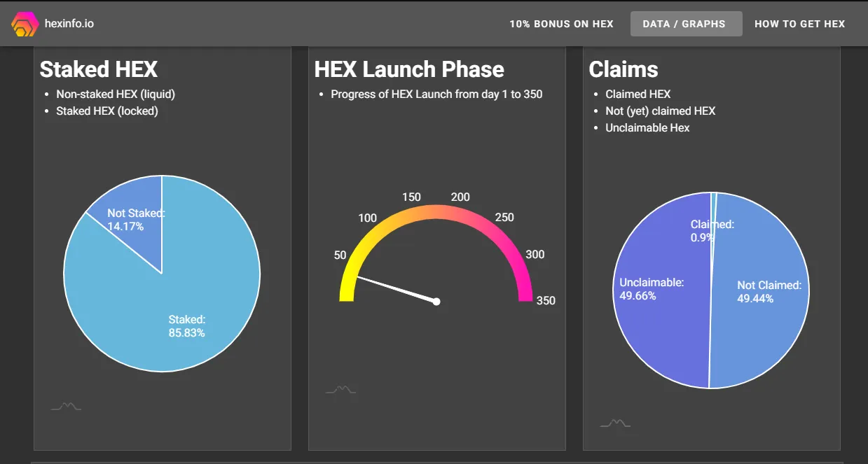
Task: Click the 'Staked HEX (locked)' bullet
Action: 107,111
